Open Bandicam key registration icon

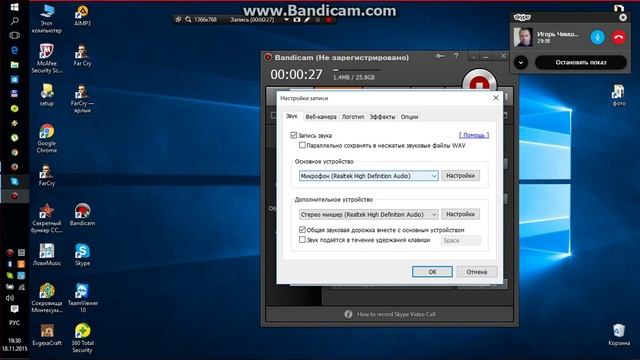(x=440, y=56)
